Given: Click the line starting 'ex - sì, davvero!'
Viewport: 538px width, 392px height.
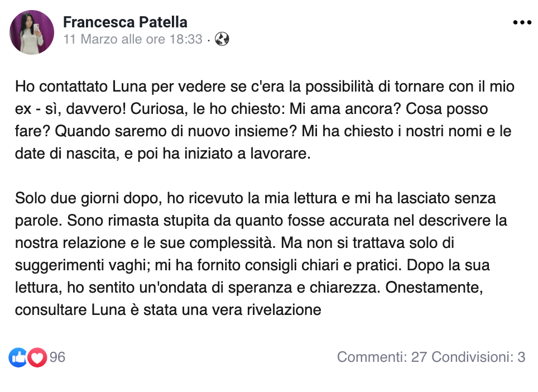Looking at the screenshot, I should (252, 109).
